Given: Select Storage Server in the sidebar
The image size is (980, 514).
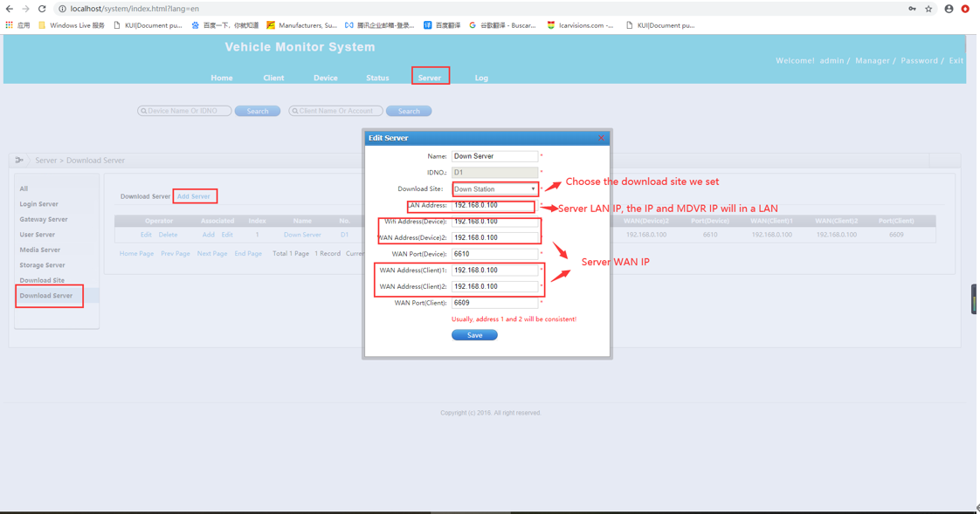Looking at the screenshot, I should click(x=42, y=265).
